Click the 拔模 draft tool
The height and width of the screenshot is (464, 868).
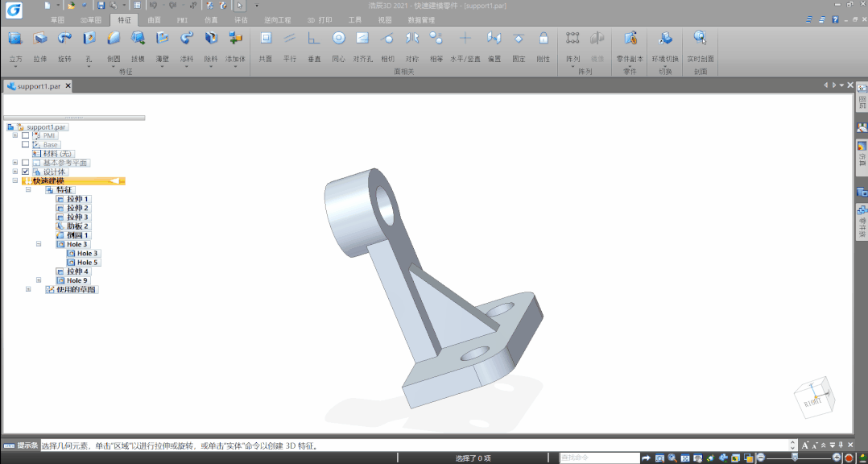point(138,45)
